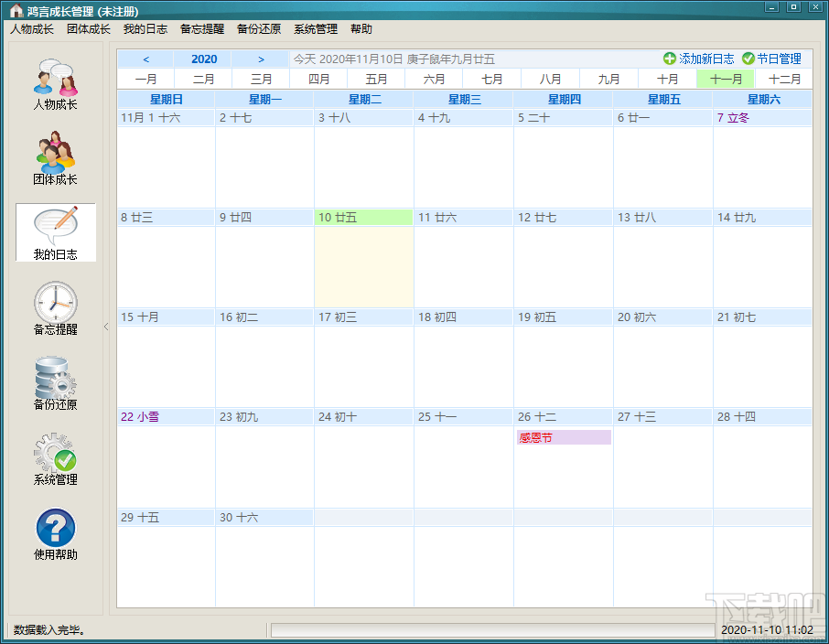Switch to 十月 month tab
Screen dimensions: 829x644
pyautogui.click(x=667, y=80)
